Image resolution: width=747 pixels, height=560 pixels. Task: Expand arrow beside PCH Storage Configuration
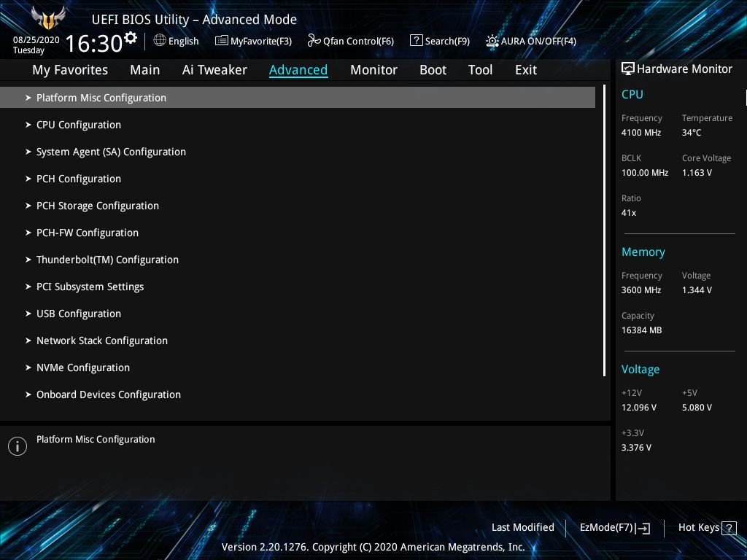[28, 206]
